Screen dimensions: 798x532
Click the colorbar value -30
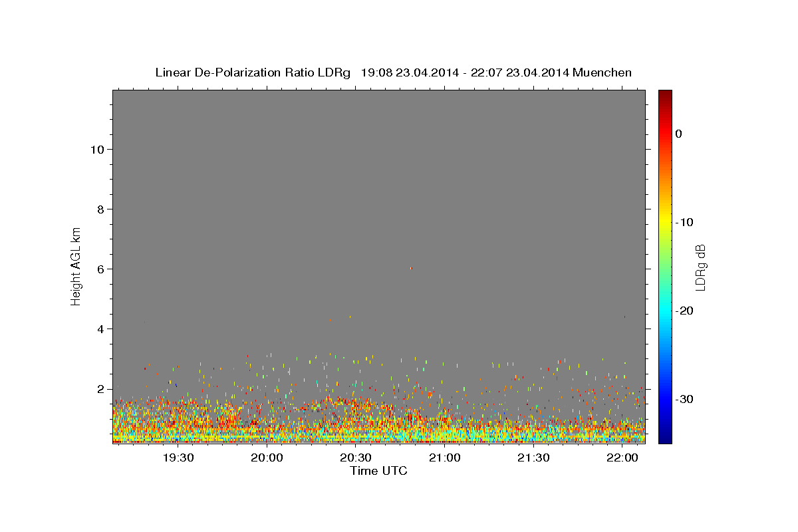(x=684, y=399)
